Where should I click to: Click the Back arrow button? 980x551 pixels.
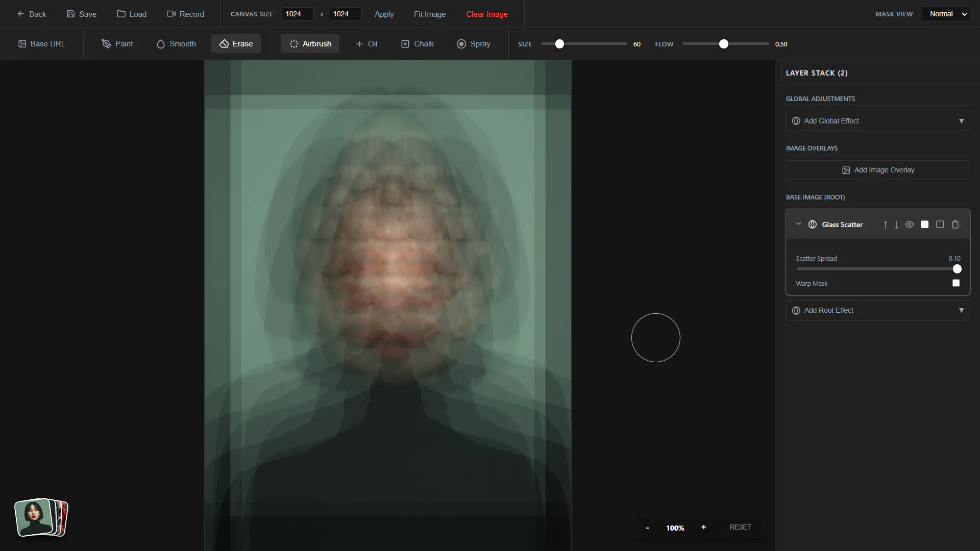[32, 14]
